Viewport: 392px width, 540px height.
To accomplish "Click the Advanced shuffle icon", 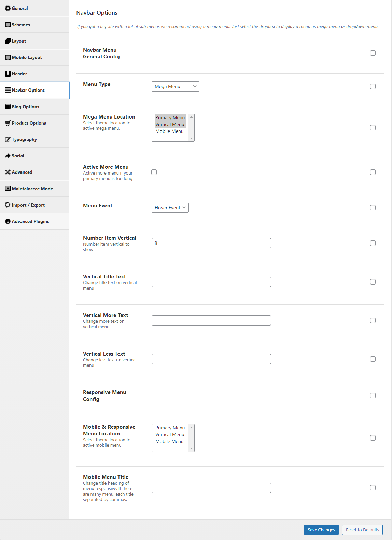I will click(8, 172).
